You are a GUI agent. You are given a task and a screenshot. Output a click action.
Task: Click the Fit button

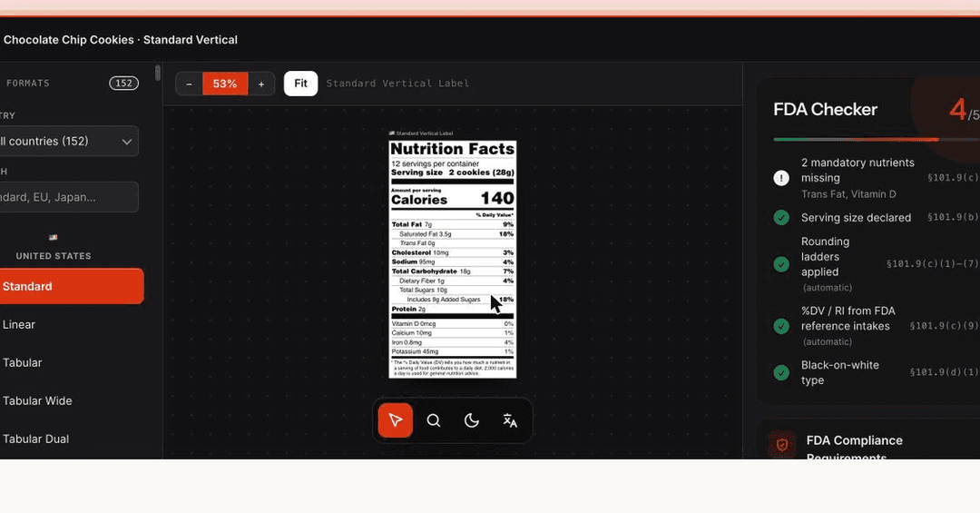300,84
